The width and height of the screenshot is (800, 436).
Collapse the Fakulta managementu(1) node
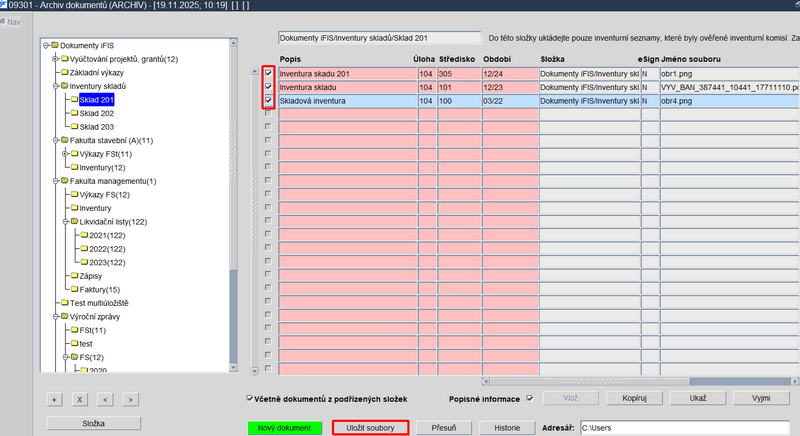click(x=56, y=181)
